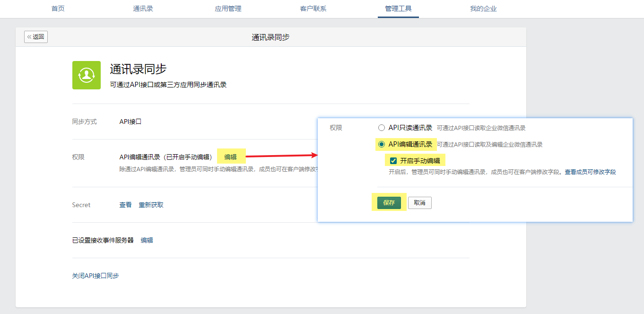Open 查看成员可修改字段 link
This screenshot has width=644, height=314.
590,172
